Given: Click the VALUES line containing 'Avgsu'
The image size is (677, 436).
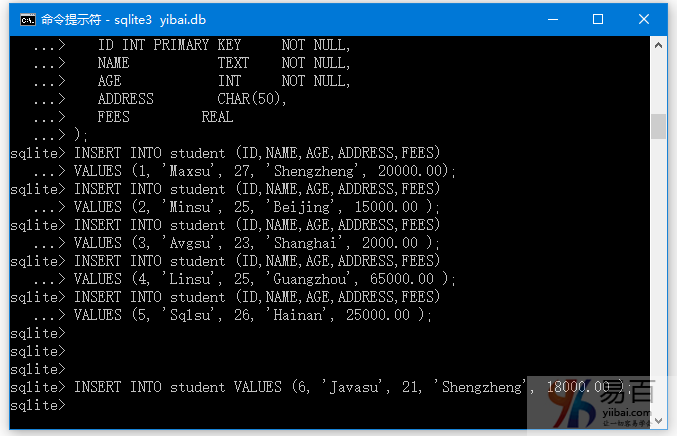Looking at the screenshot, I should tap(256, 243).
